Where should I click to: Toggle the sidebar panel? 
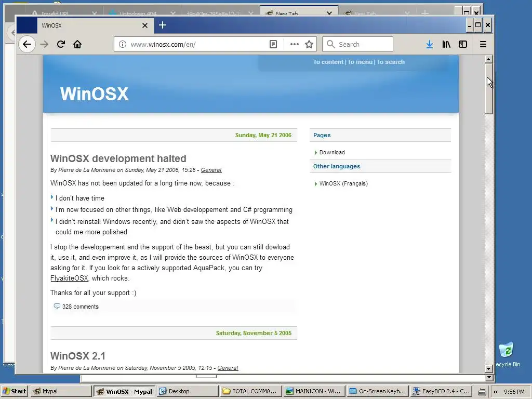[463, 45]
